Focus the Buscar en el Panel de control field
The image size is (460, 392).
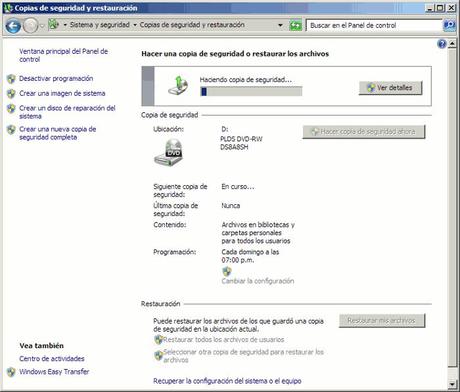pyautogui.click(x=374, y=25)
